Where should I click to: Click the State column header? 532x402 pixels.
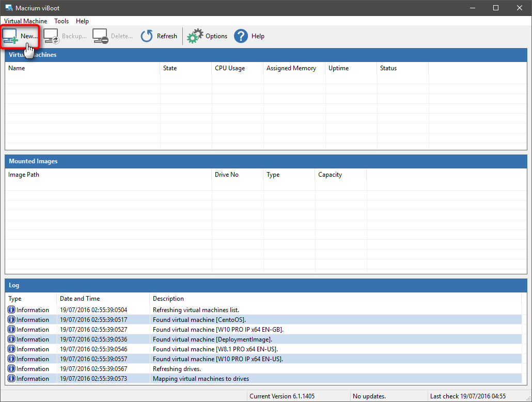point(186,68)
